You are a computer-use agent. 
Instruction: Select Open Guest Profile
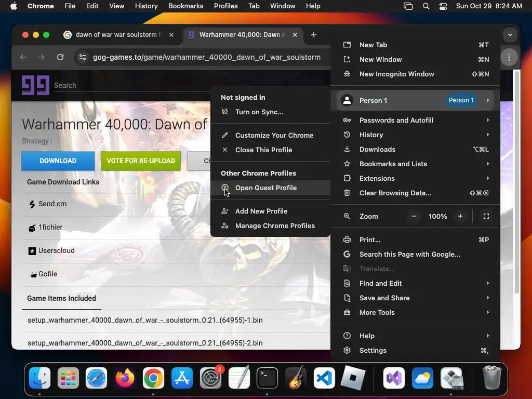coord(270,188)
